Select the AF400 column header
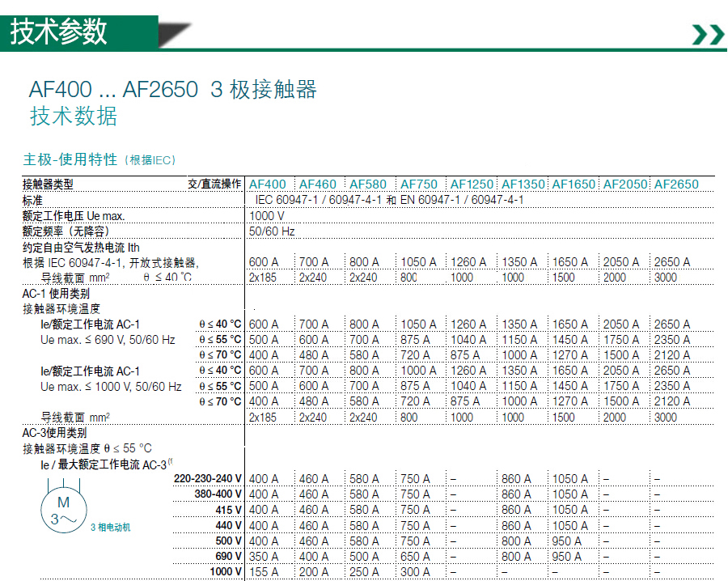Image resolution: width=728 pixels, height=581 pixels. pyautogui.click(x=267, y=184)
